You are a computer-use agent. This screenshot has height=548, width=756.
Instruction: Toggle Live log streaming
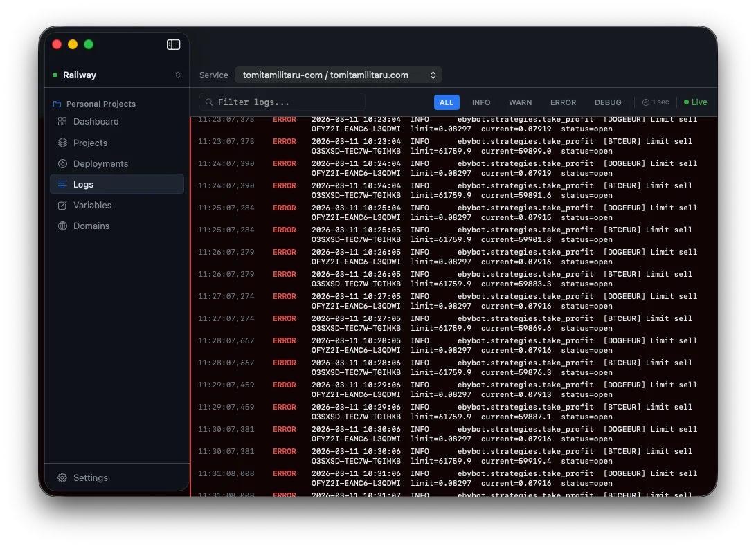click(694, 102)
